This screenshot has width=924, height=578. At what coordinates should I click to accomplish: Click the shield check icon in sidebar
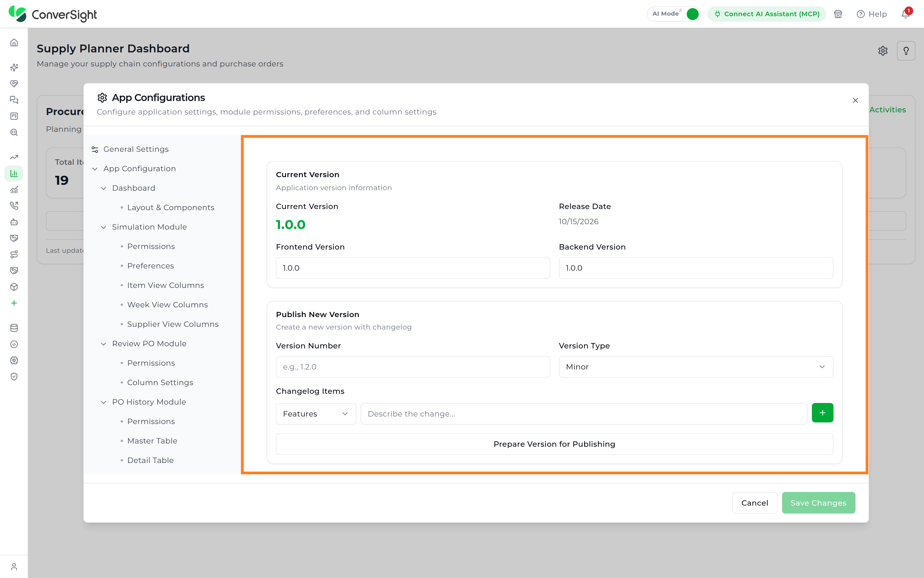pos(14,377)
